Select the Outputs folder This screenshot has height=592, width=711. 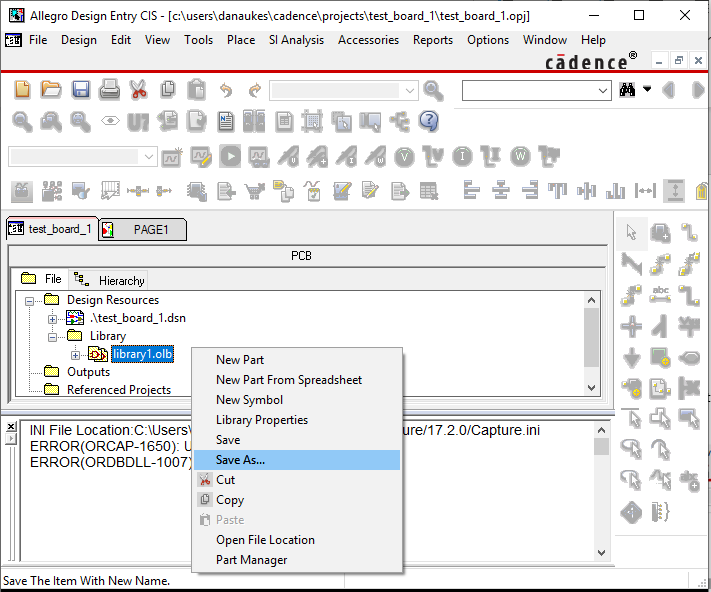(x=88, y=372)
